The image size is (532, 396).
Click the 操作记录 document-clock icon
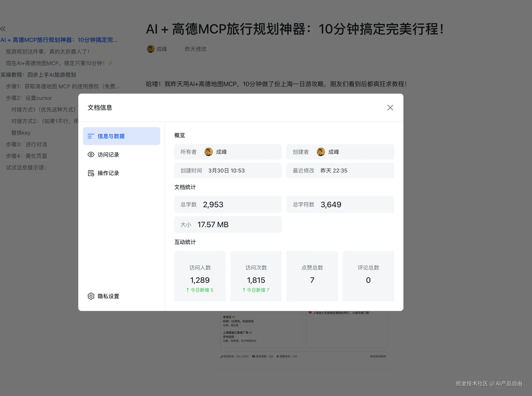[91, 173]
